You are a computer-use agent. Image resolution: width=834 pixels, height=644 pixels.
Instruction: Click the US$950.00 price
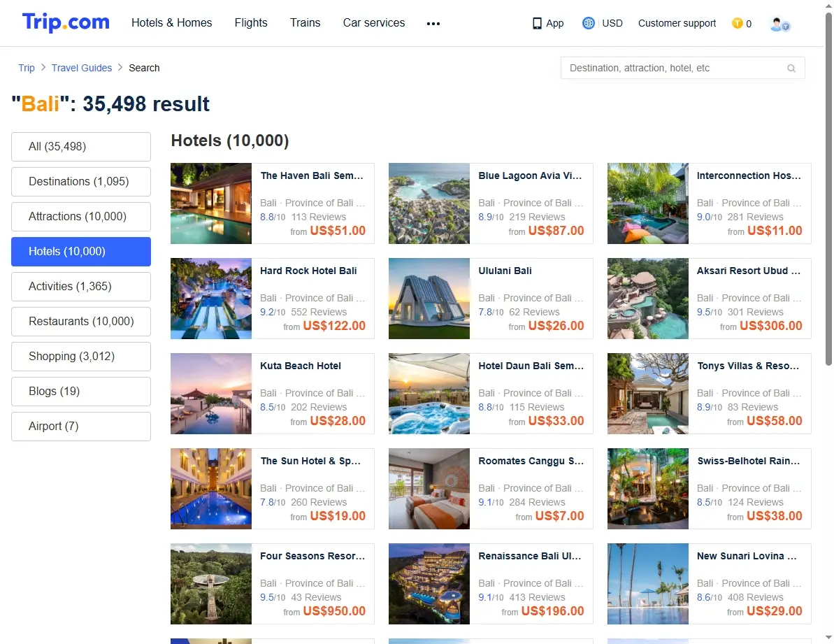click(x=334, y=612)
